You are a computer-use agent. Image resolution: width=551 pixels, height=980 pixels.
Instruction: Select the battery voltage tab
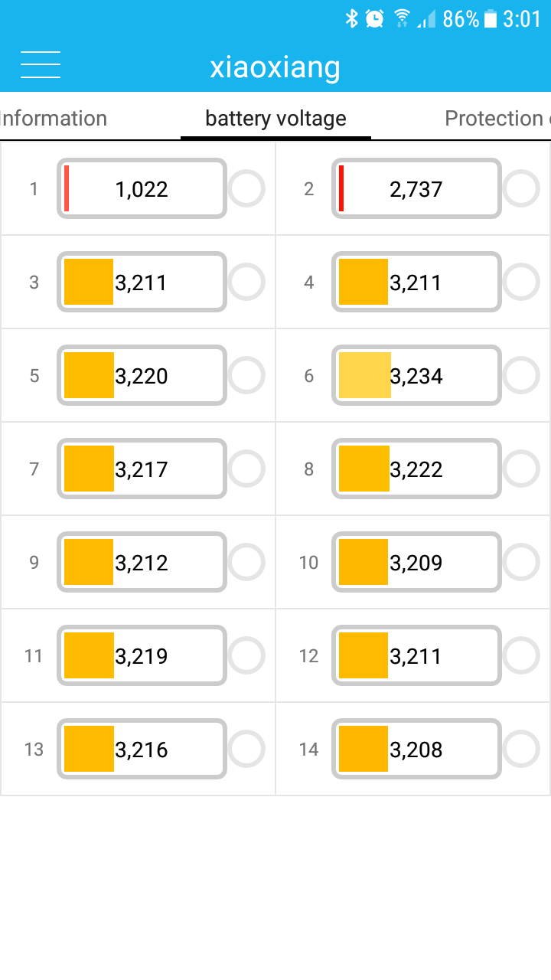(275, 119)
